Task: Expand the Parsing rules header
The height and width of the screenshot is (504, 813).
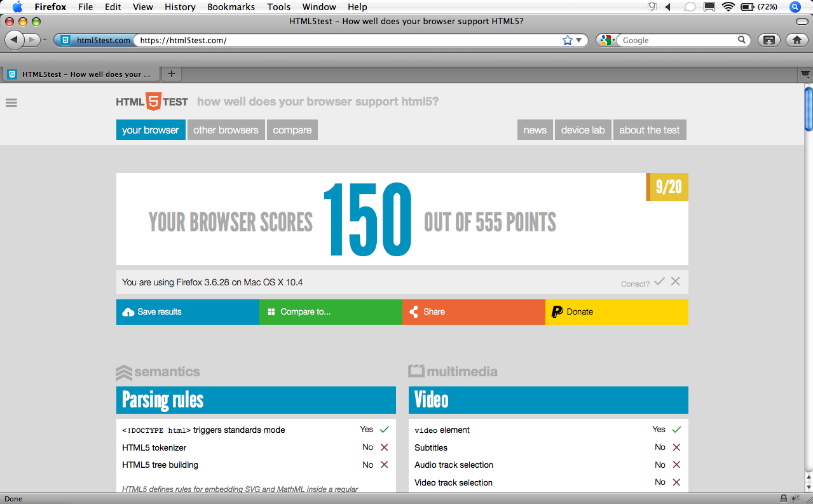Action: [256, 400]
